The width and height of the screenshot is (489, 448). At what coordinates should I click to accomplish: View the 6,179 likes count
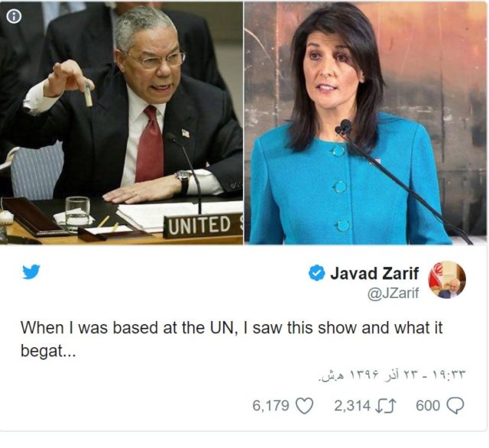[270, 406]
